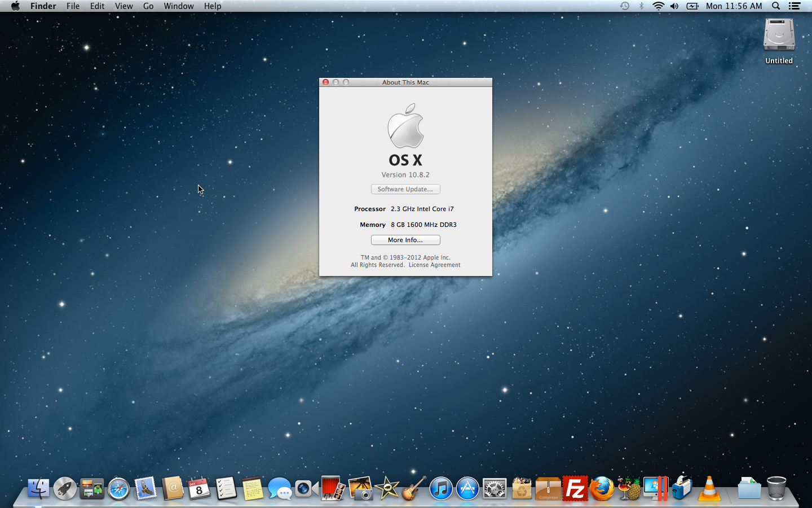Click the Mon 11:56 AM clock
Image resolution: width=812 pixels, height=508 pixels.
coord(734,6)
